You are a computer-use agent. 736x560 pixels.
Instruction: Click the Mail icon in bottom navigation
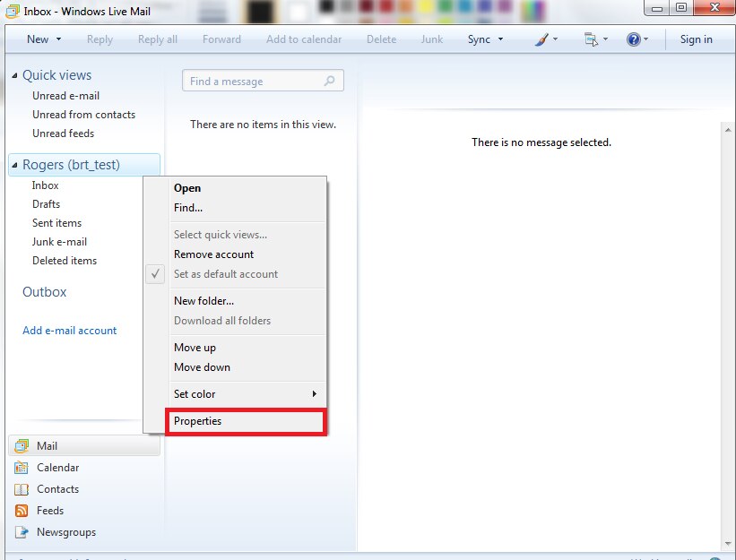(x=22, y=446)
